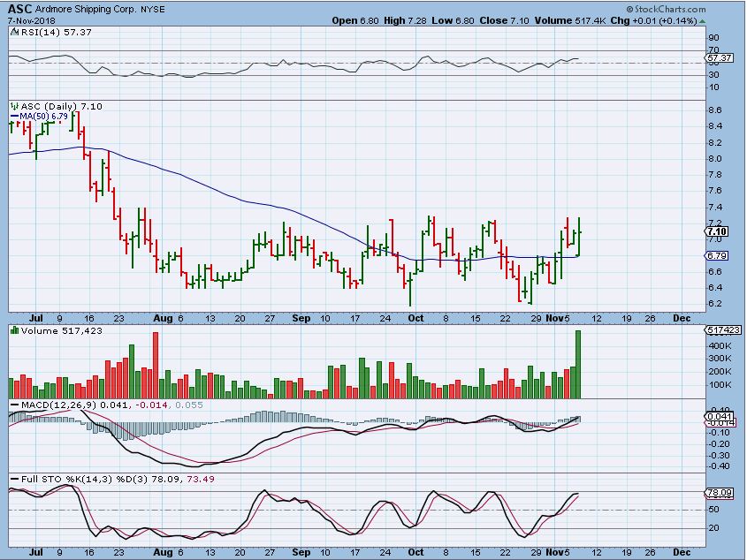Click the ASC ticker symbol in header
Viewport: 747px width, 560px height.
[20, 9]
